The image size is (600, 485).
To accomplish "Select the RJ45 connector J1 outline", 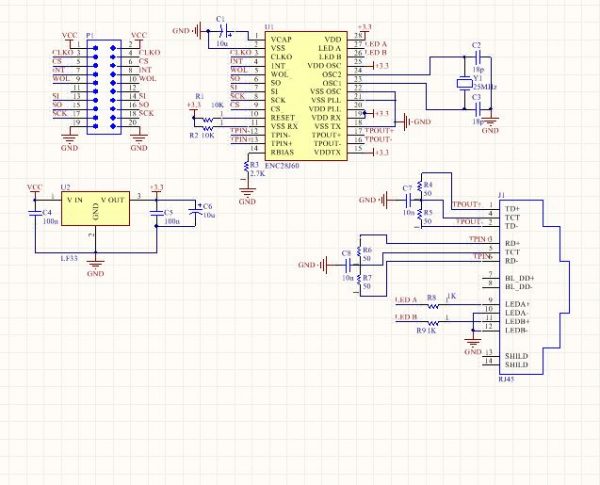I will 534,287.
